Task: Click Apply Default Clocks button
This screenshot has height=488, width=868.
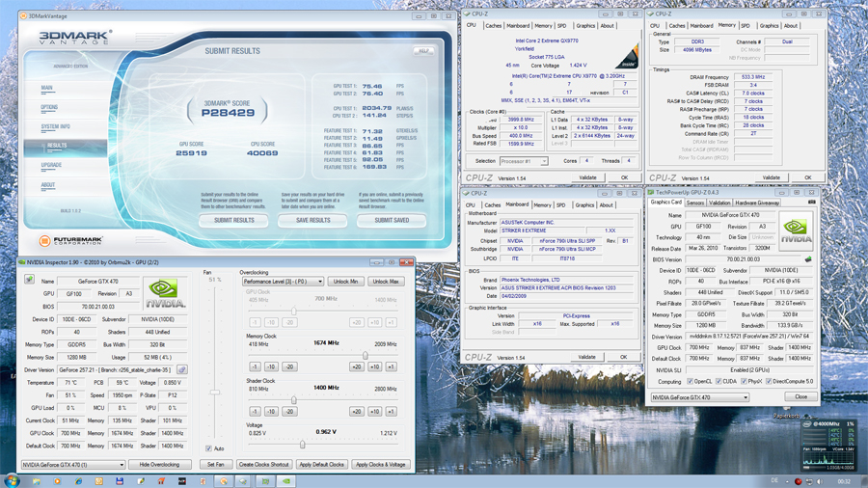Action: (321, 465)
